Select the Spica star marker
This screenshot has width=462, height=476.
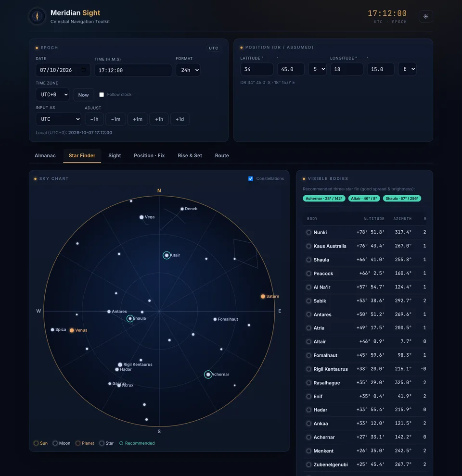click(x=52, y=330)
